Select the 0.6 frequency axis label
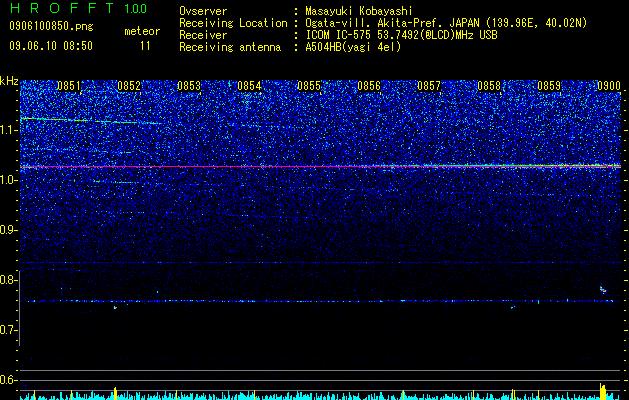629x400 pixels. click(9, 380)
